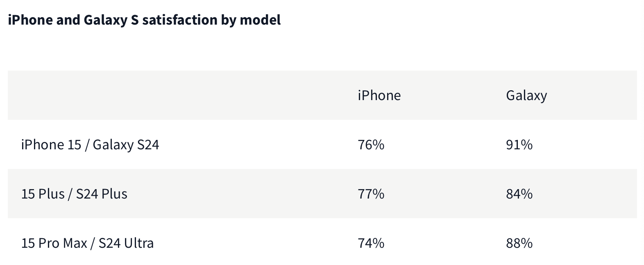Screen dimensions: 644x265
Task: Select the 77% iPhone 15 Plus value
Action: point(371,194)
